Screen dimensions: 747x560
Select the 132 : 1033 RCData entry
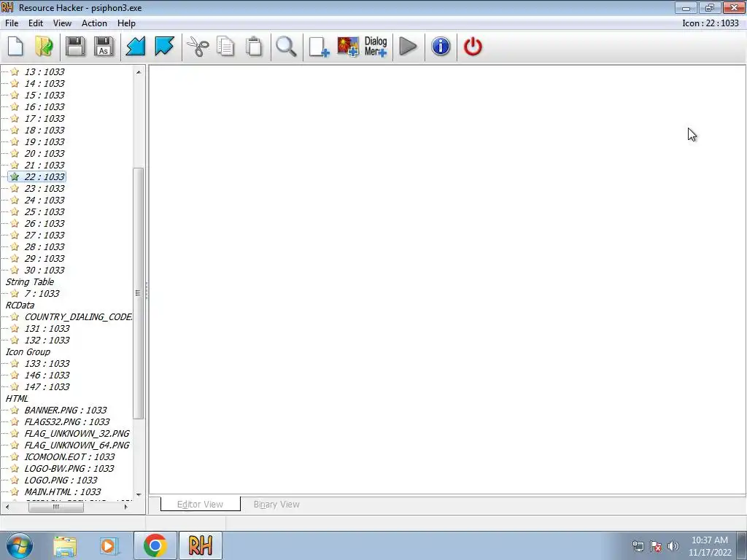pos(47,340)
